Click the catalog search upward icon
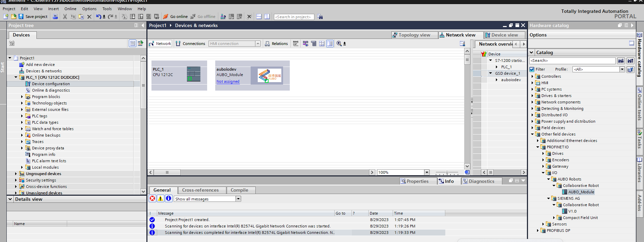 [631, 61]
